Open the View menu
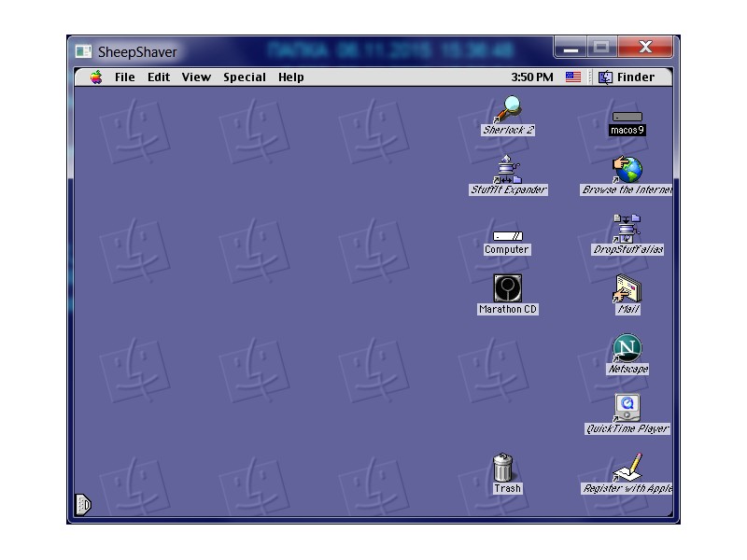 click(196, 77)
